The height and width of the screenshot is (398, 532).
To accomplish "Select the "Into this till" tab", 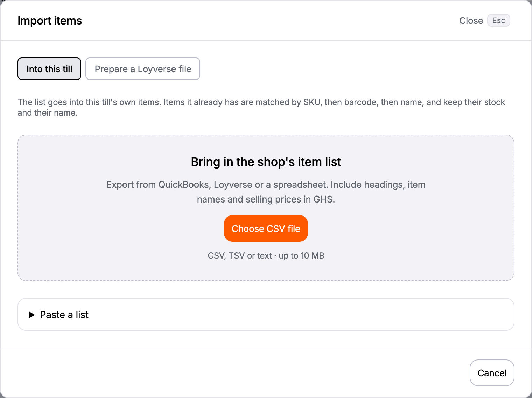I will tap(49, 69).
